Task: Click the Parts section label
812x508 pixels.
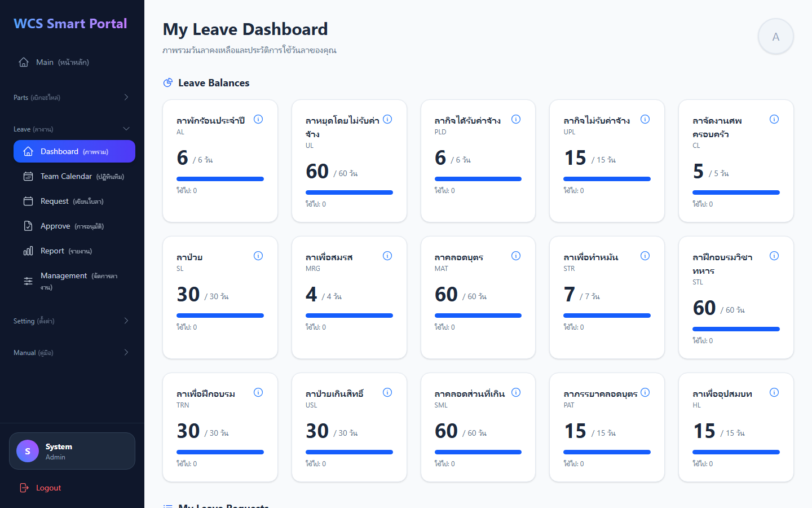Action: (x=37, y=98)
